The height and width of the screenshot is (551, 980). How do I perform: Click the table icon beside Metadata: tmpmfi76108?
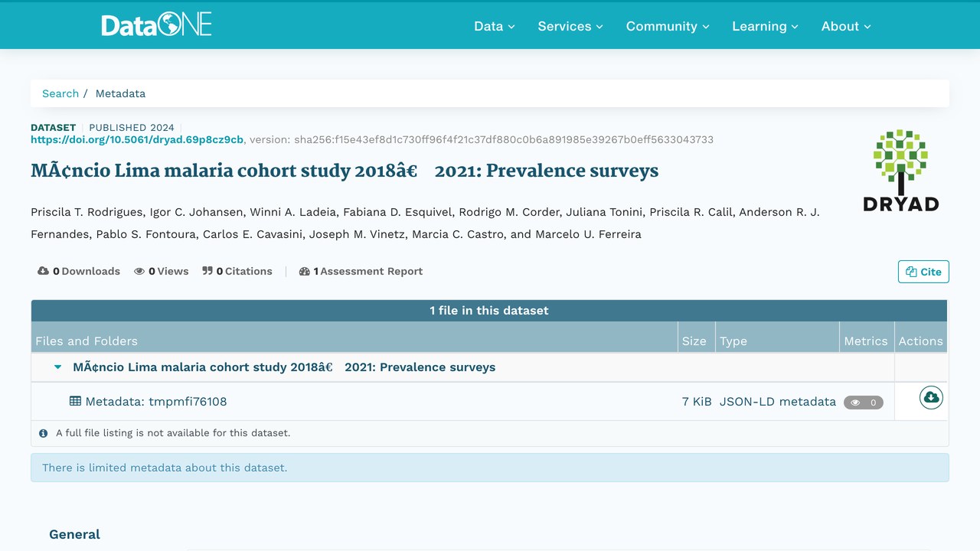coord(75,401)
